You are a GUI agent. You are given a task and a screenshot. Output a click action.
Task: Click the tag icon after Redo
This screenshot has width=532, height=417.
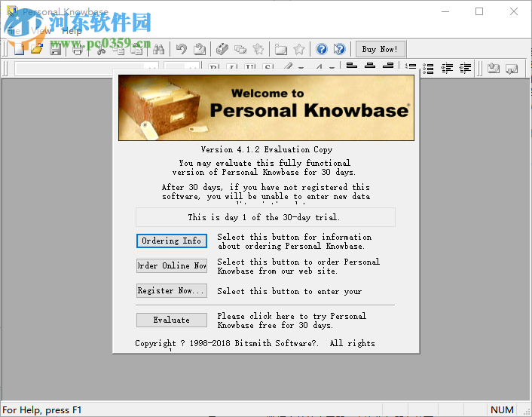click(222, 50)
